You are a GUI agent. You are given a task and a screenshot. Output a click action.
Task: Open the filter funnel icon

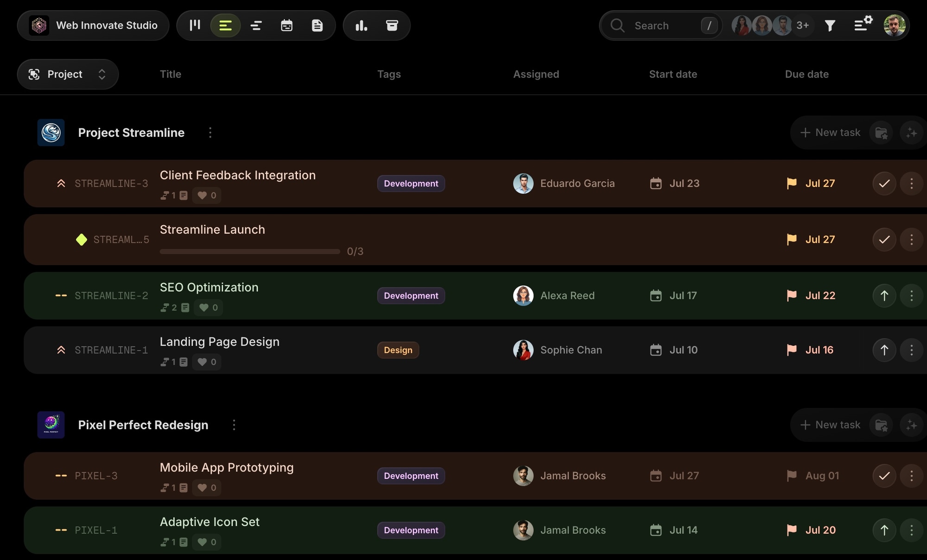(830, 25)
